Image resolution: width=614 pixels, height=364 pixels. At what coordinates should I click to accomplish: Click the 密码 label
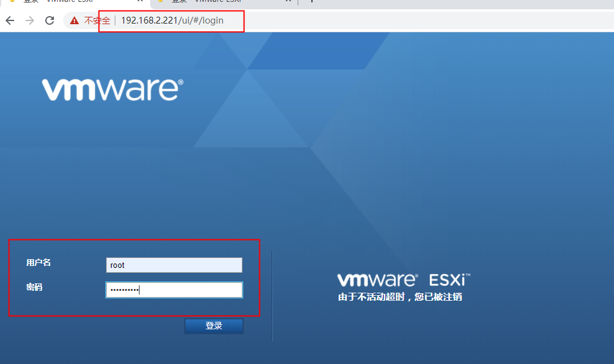[x=35, y=287]
